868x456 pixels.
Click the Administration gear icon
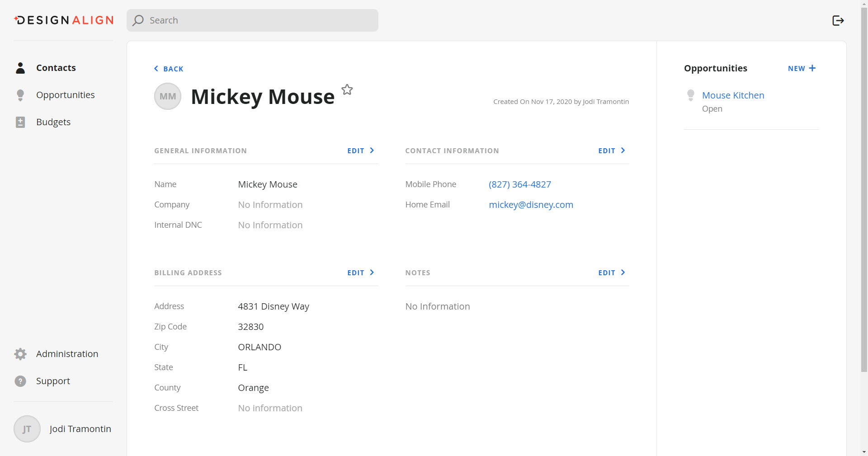(20, 354)
